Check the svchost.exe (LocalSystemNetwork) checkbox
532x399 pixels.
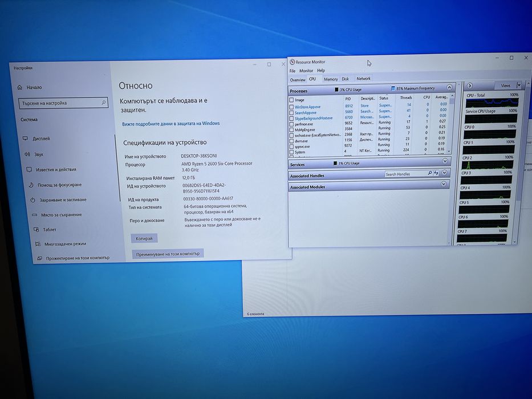[x=291, y=136]
